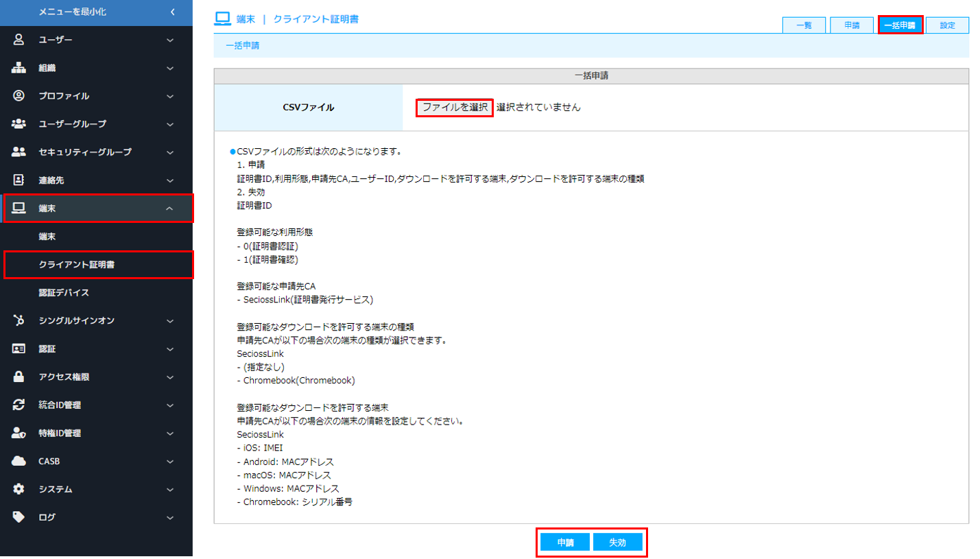Image resolution: width=980 pixels, height=559 pixels.
Task: Click the 特権ID管理 user-lock icon
Action: [x=19, y=433]
